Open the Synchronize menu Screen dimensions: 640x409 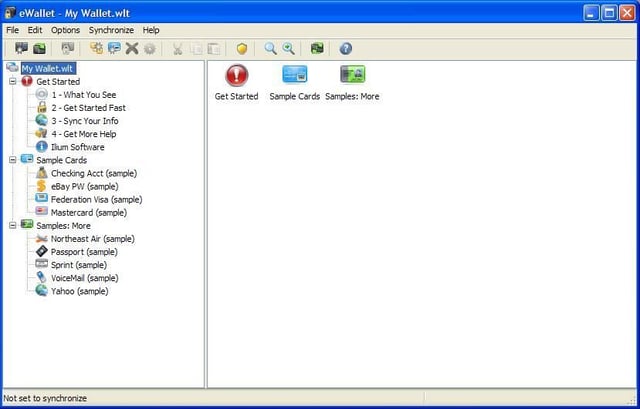111,30
